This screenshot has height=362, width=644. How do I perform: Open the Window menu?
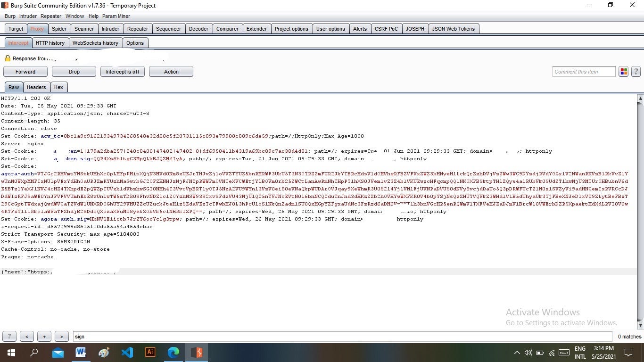click(x=74, y=16)
